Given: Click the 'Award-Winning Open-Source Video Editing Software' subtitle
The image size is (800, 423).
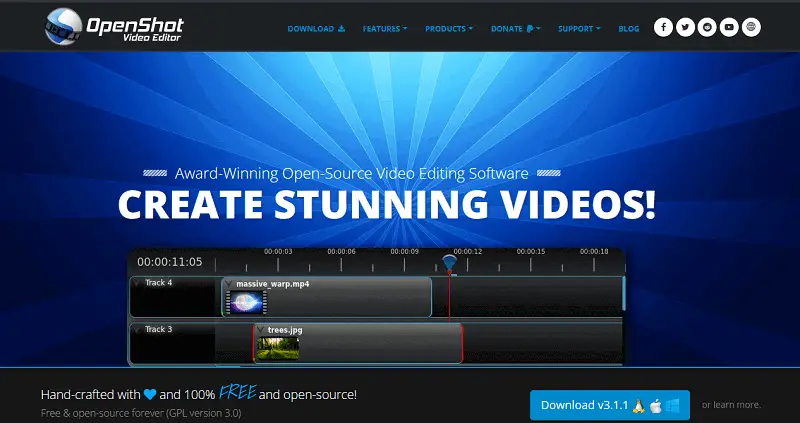Looking at the screenshot, I should click(x=352, y=173).
